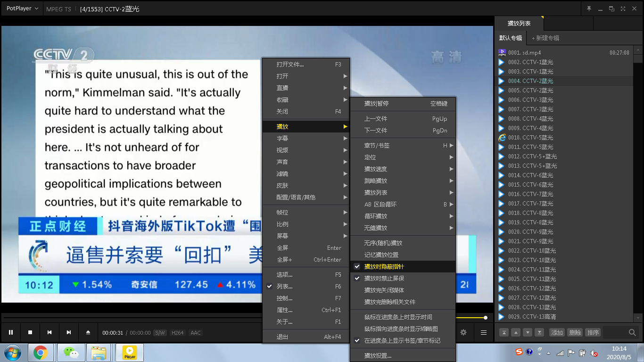Enable 鼠标在进度条上时显示时间
This screenshot has height=362, width=644.
tap(403, 317)
